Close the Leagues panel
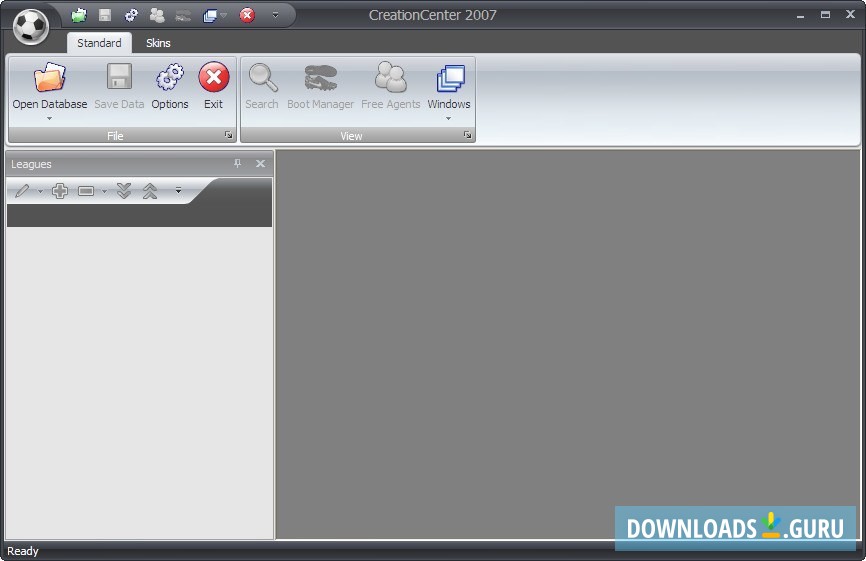 [x=261, y=163]
